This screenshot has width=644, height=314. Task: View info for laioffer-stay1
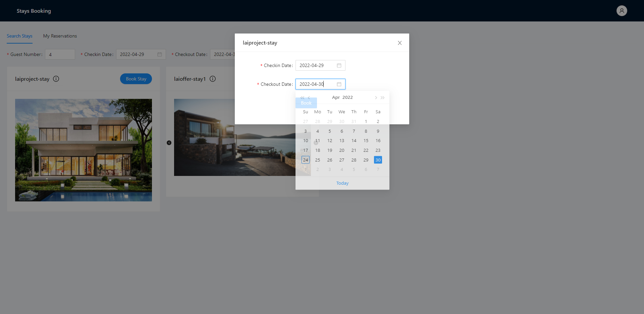tap(213, 79)
